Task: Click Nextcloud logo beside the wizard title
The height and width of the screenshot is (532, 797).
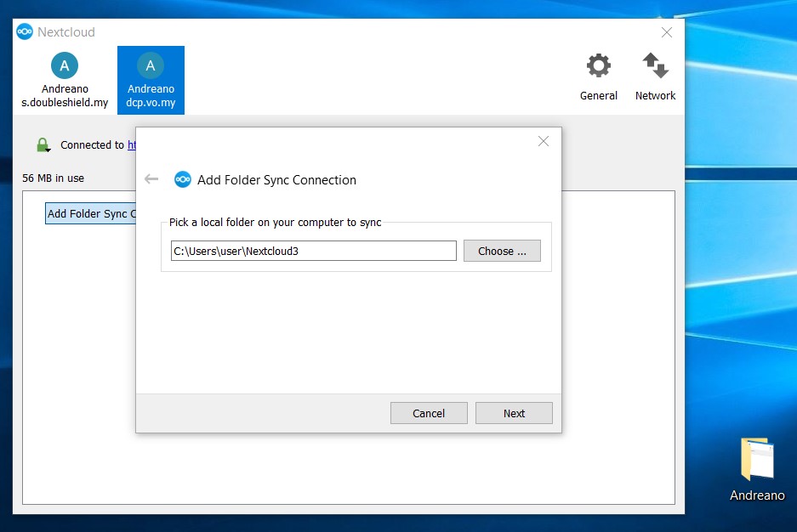Action: pos(183,179)
